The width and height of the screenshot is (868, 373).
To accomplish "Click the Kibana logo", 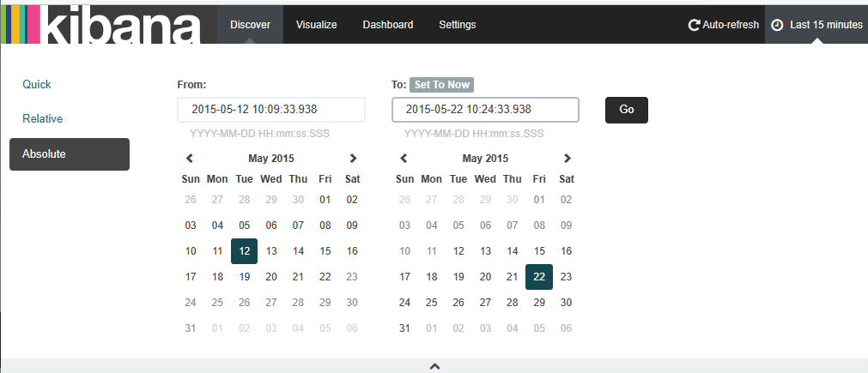I will [100, 24].
